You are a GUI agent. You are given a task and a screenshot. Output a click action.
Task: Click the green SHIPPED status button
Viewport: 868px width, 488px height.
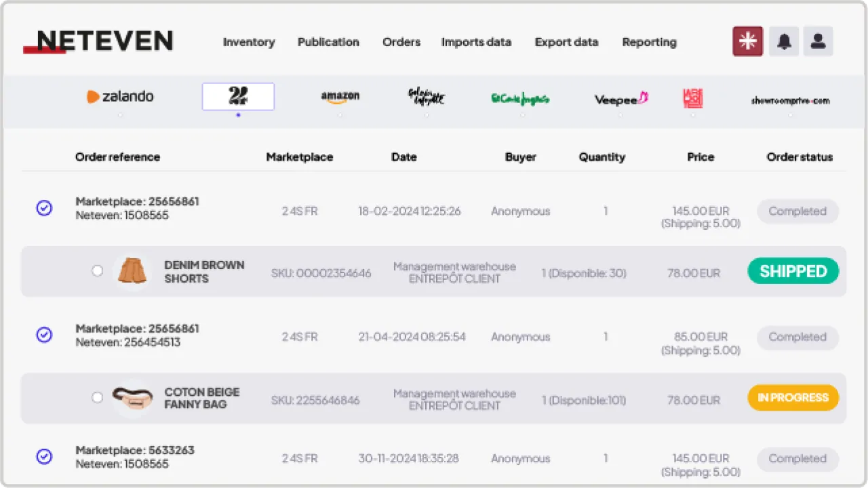(793, 271)
